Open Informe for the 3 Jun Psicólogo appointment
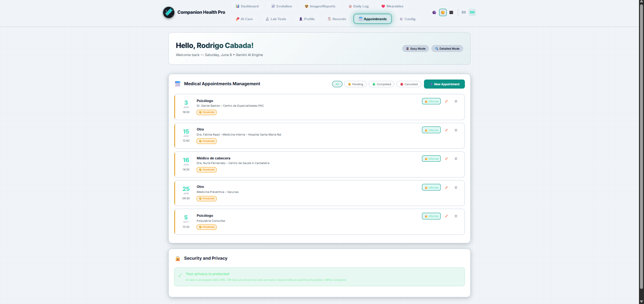The height and width of the screenshot is (304, 644). pos(431,101)
